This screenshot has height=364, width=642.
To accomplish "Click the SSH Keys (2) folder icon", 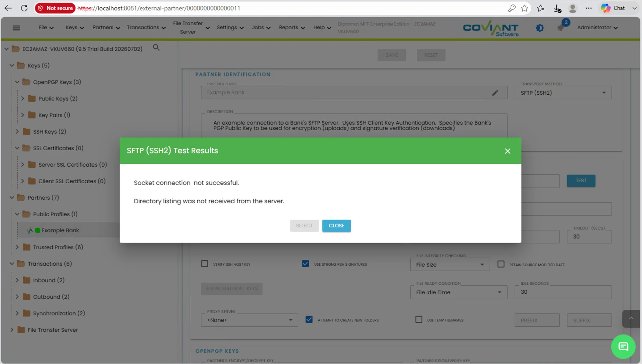I will pos(27,132).
